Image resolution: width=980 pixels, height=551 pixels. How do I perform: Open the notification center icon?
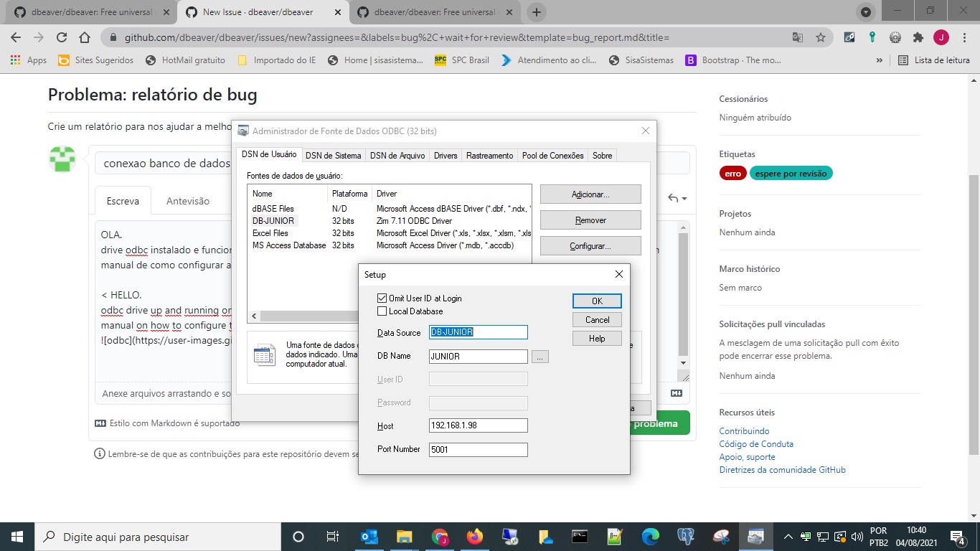(x=957, y=537)
